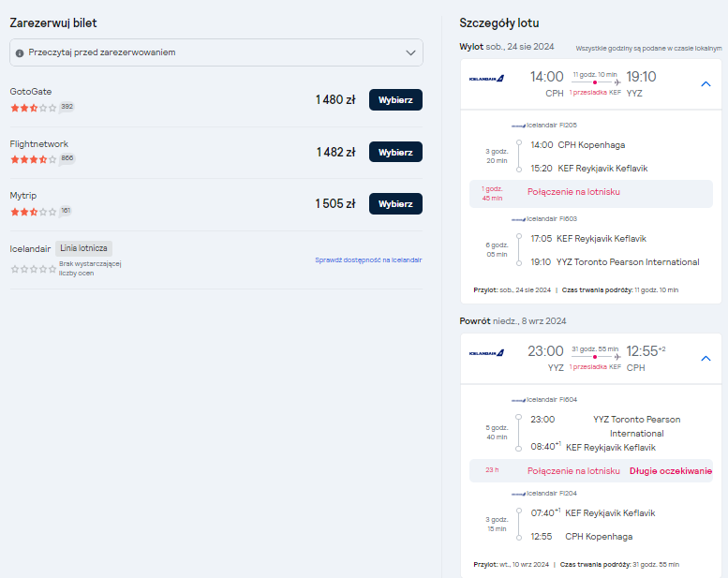The height and width of the screenshot is (578, 728).
Task: Select the GotoGate offer for 1 480 zł
Action: point(395,100)
